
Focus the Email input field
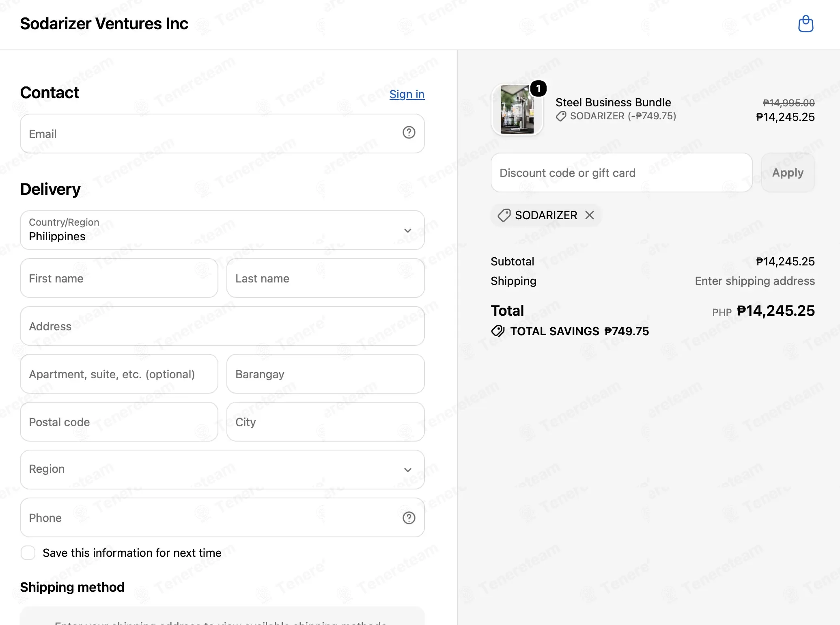(222, 134)
